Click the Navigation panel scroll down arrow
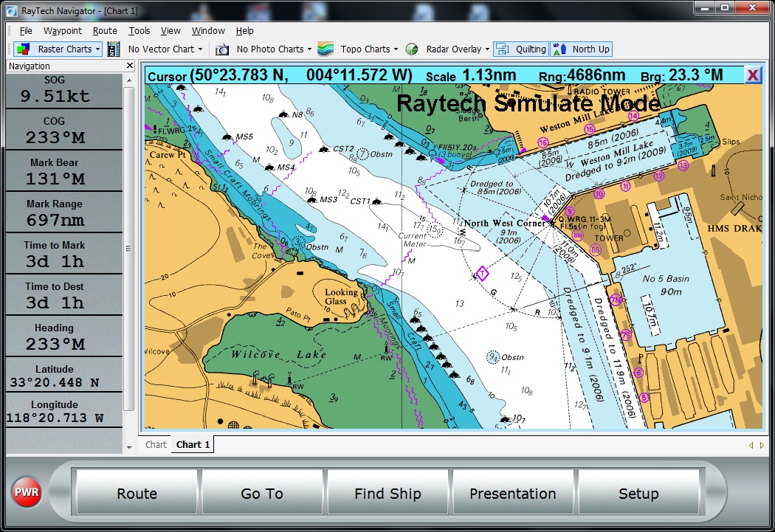 [129, 448]
